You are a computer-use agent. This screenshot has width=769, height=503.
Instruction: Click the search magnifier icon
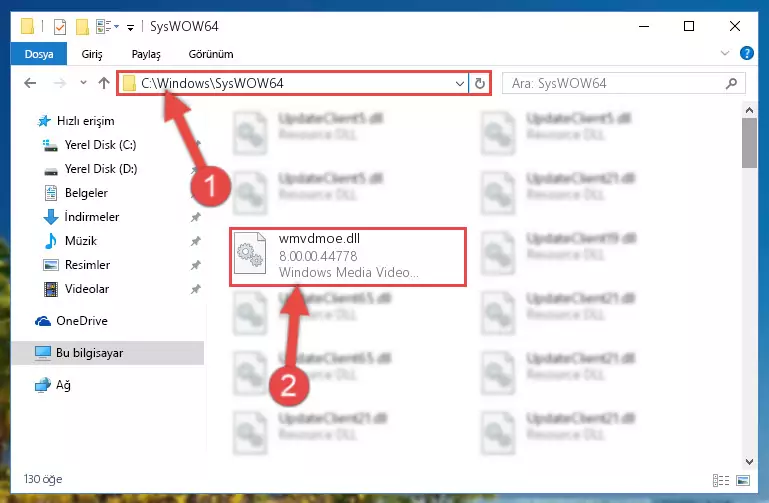click(x=731, y=84)
